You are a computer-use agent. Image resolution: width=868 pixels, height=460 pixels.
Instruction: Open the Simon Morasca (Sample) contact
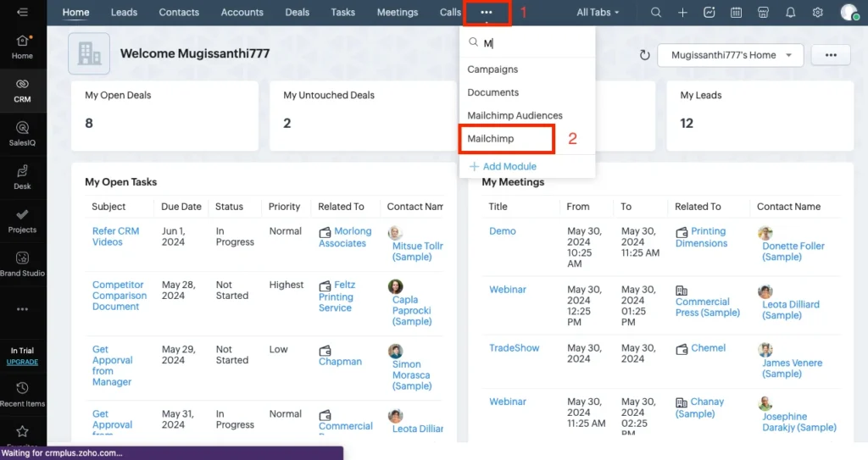[411, 375]
